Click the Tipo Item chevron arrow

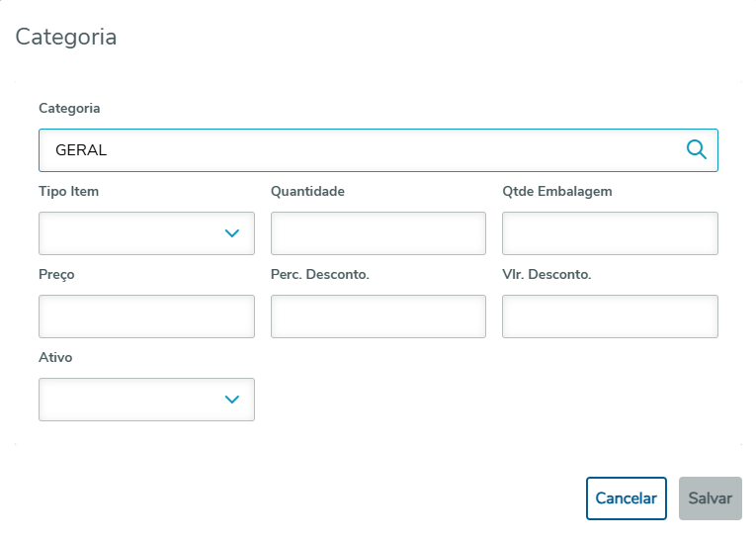232,233
